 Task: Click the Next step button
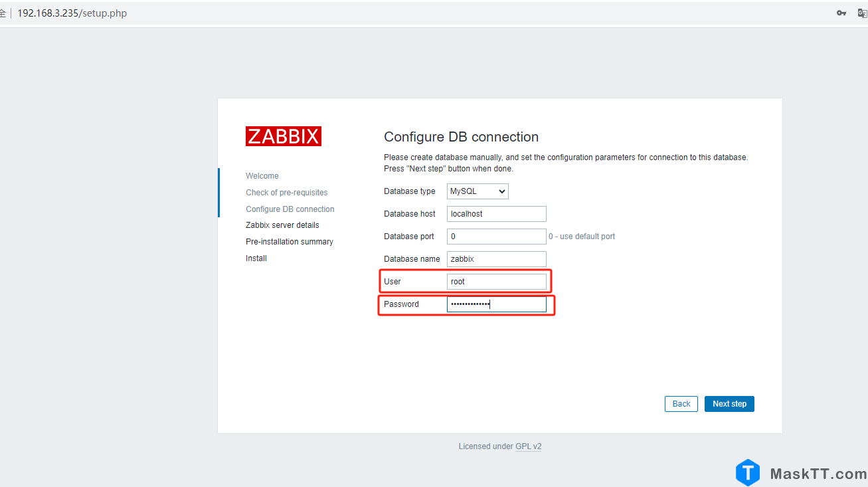[x=729, y=404]
